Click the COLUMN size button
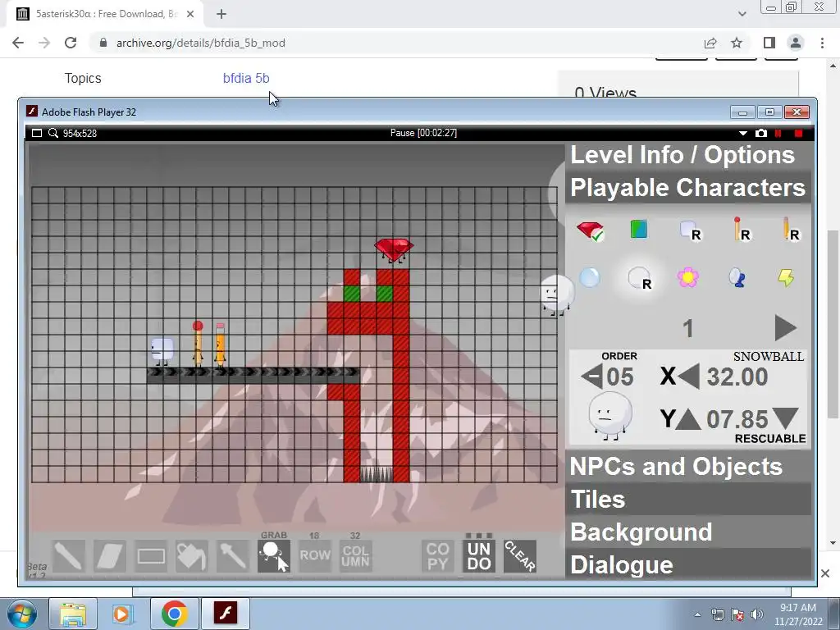Screen dimensions: 840x630 point(356,555)
